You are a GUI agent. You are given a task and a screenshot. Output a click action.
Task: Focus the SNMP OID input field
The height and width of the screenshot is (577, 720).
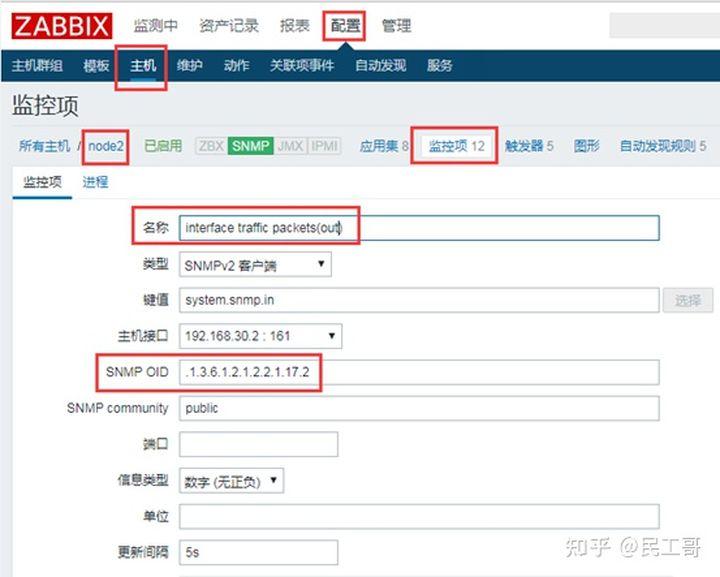pos(419,372)
